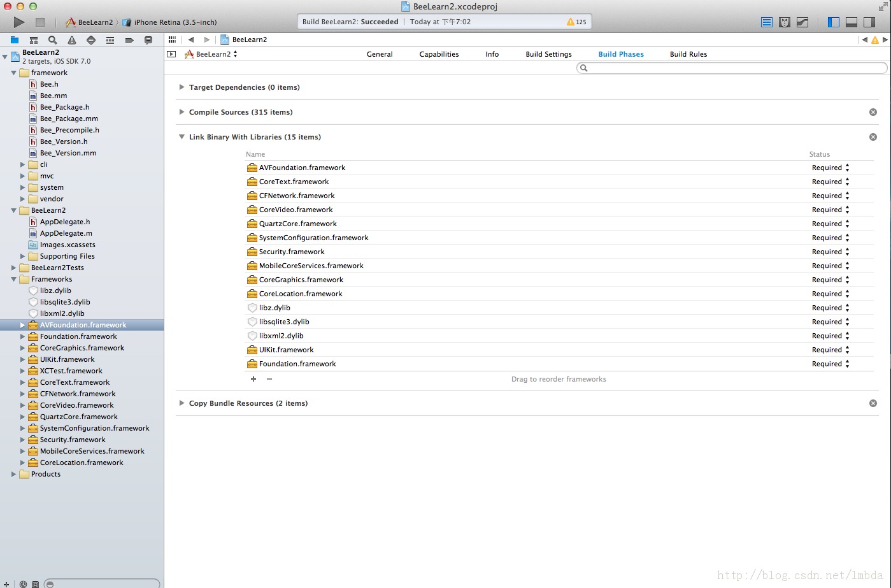This screenshot has width=891, height=588.
Task: Open the Debug navigator
Action: pyautogui.click(x=110, y=40)
